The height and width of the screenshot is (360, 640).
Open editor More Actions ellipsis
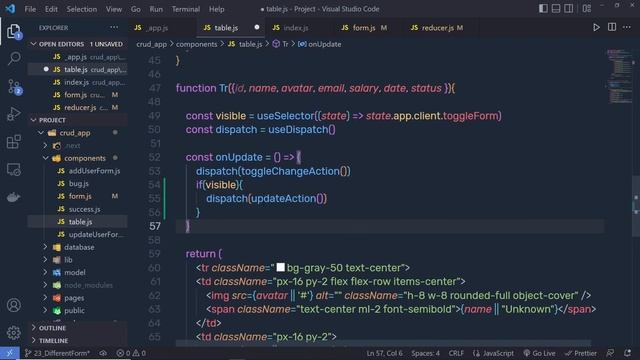(x=627, y=27)
